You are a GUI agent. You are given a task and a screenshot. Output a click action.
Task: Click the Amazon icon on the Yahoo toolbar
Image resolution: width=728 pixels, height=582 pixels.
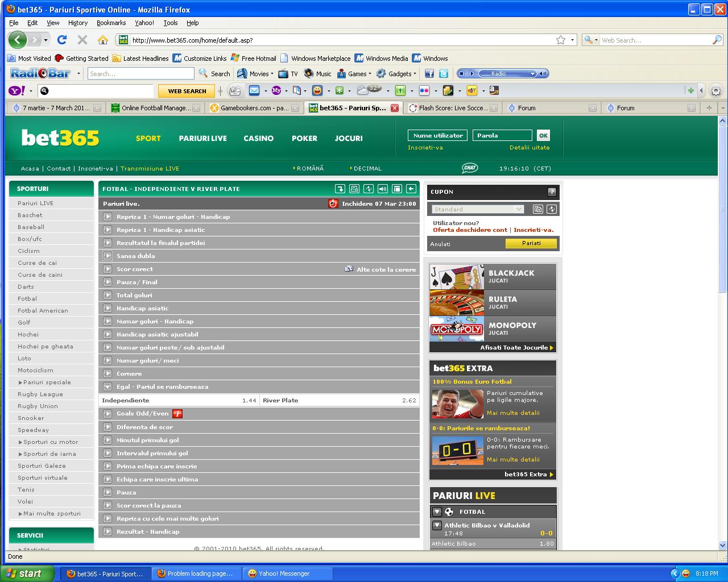494,90
